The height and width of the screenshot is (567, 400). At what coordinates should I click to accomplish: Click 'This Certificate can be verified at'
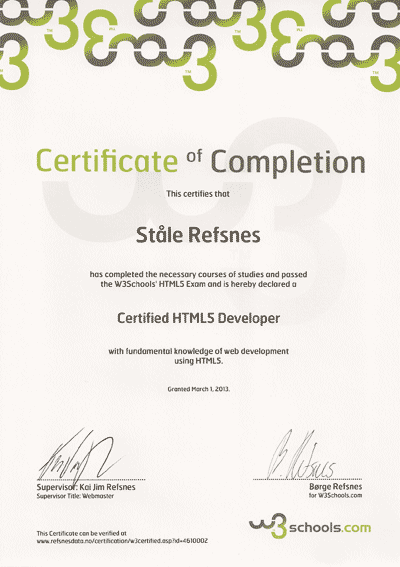tap(81, 533)
